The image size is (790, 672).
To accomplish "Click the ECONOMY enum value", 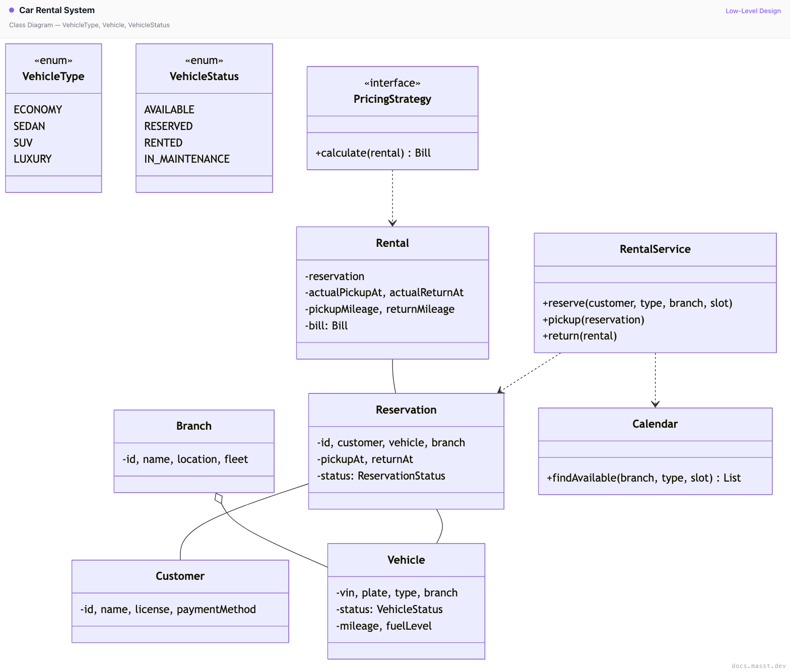I will pyautogui.click(x=38, y=109).
